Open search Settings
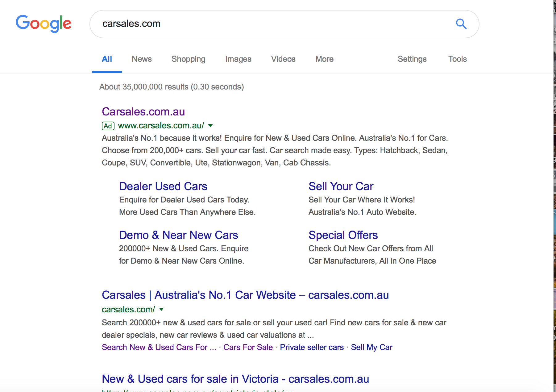Viewport: 556px width, 392px height. point(412,59)
